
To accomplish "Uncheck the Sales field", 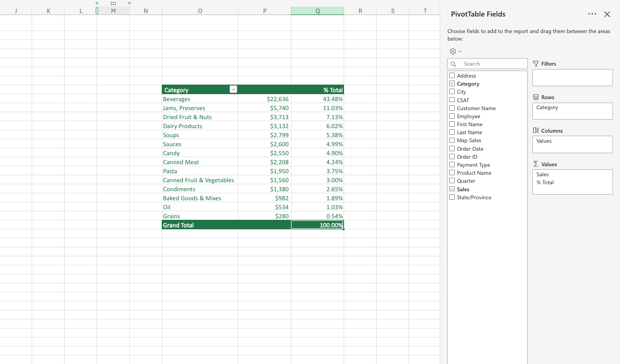I will [452, 189].
